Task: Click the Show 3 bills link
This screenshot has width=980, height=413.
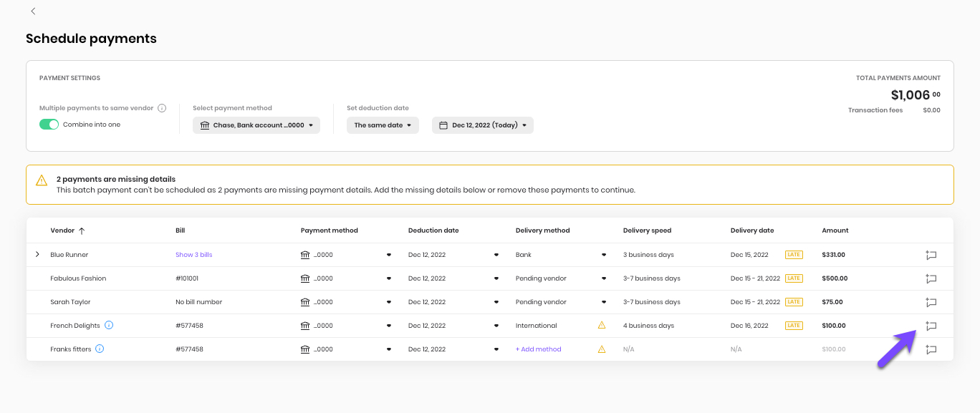Action: click(x=194, y=255)
